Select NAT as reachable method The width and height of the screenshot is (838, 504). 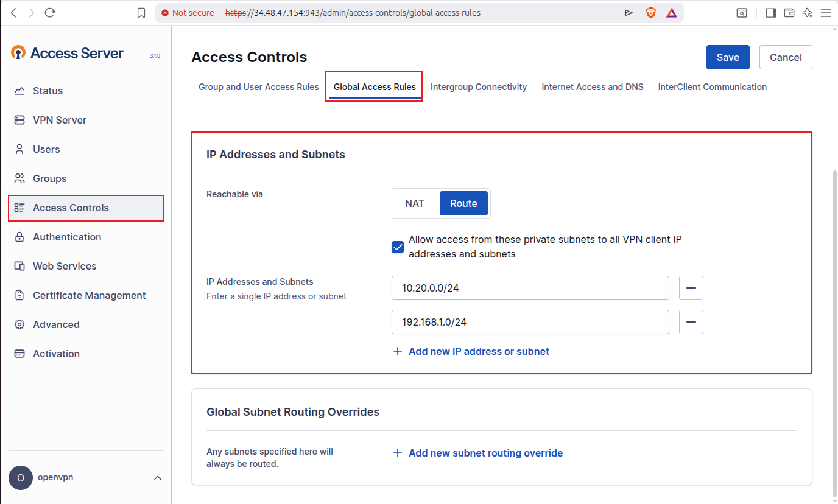point(415,203)
